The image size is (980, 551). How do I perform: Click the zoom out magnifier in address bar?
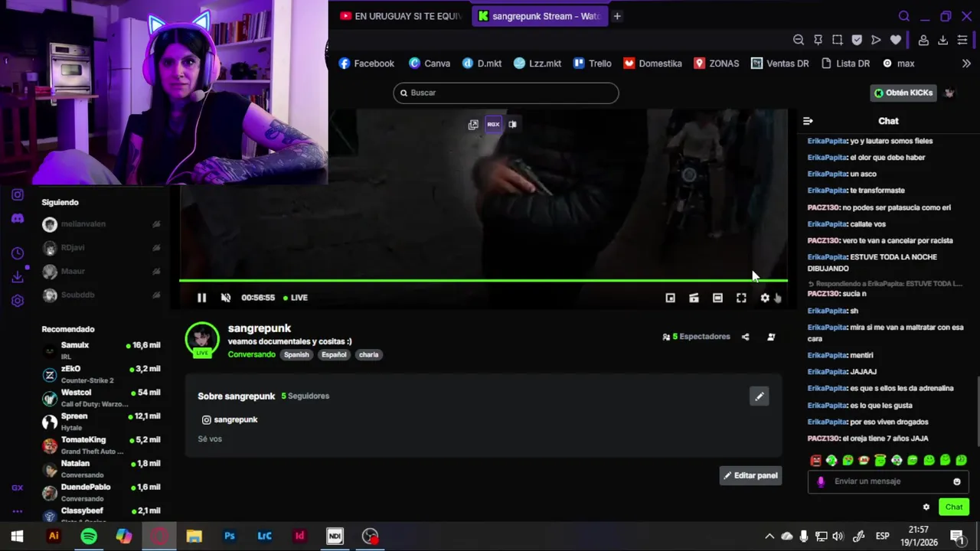(799, 40)
